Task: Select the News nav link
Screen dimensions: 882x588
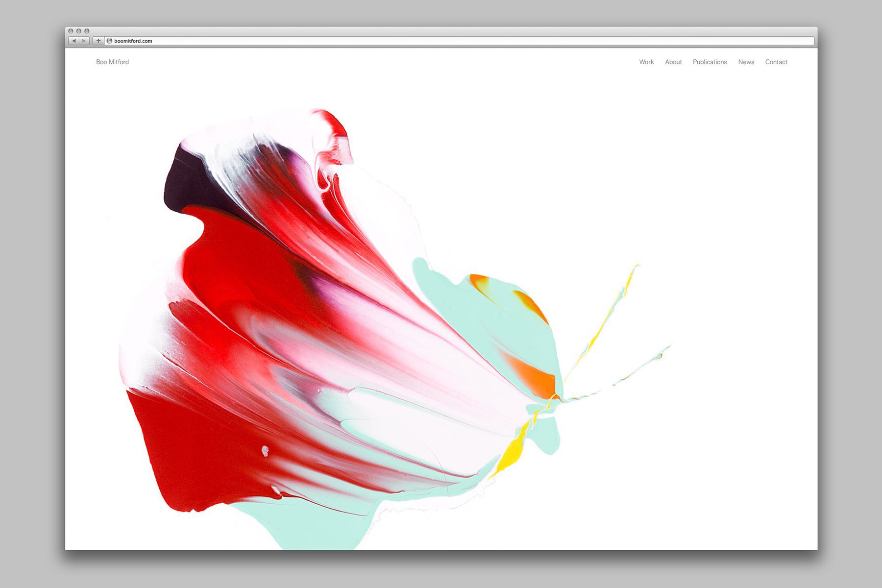Action: pos(746,62)
